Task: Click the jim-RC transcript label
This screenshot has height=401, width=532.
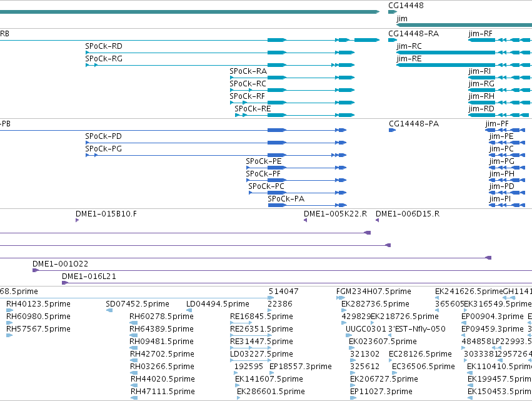Action: (x=409, y=46)
